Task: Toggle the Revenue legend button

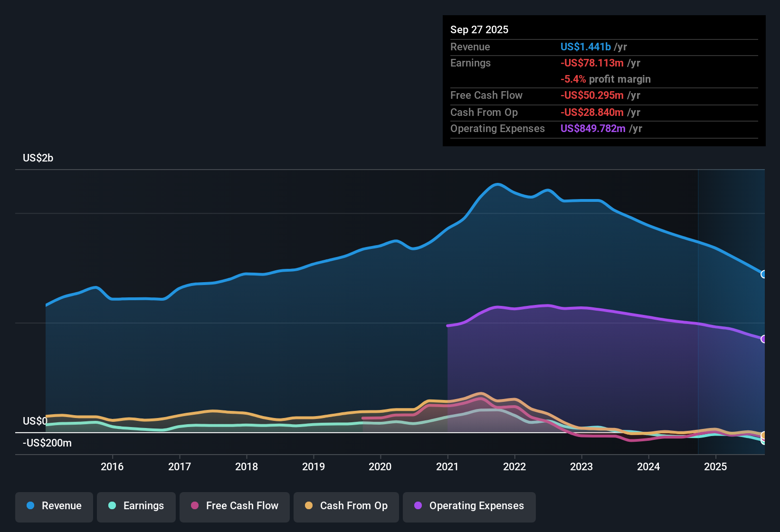Action: pos(54,506)
